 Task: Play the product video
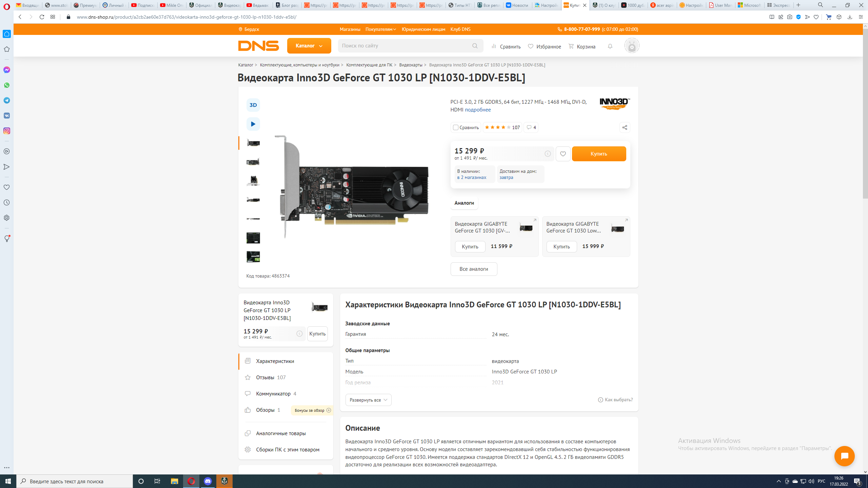pyautogui.click(x=253, y=124)
